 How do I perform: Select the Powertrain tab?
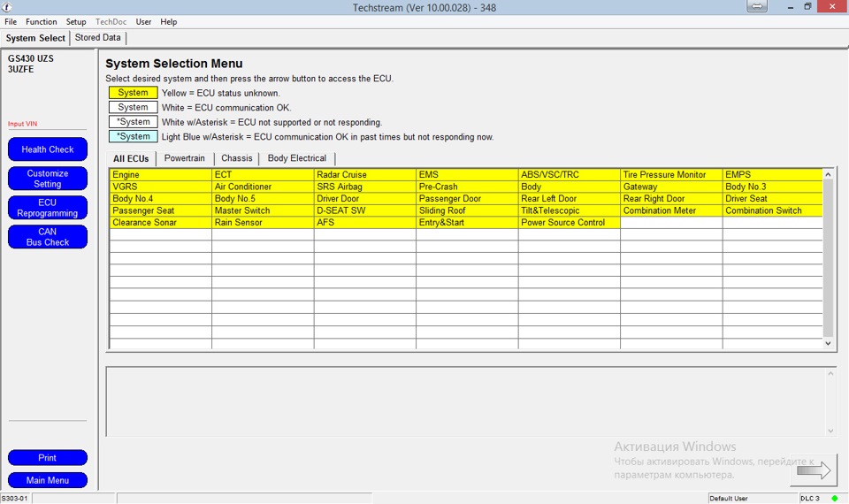point(184,158)
